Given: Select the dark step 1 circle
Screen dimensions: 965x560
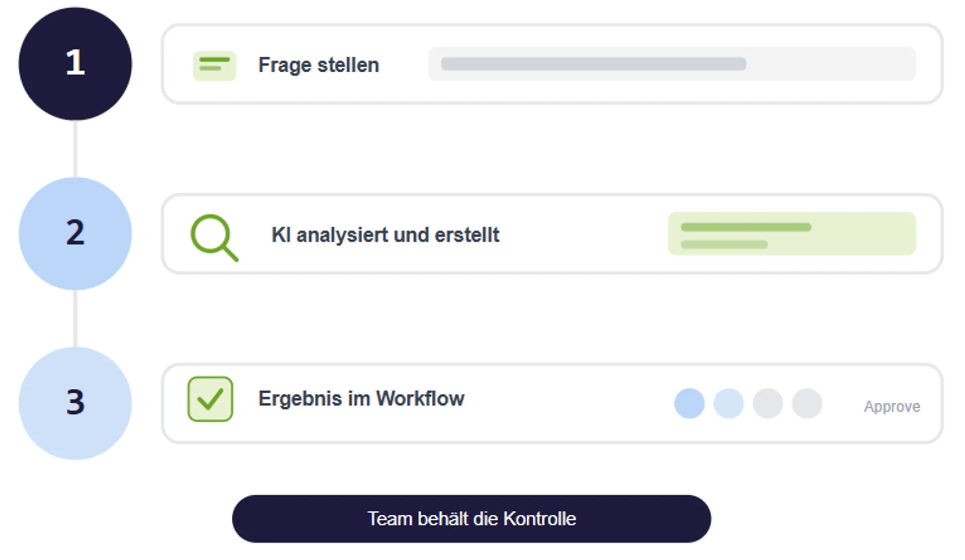Looking at the screenshot, I should coord(75,64).
